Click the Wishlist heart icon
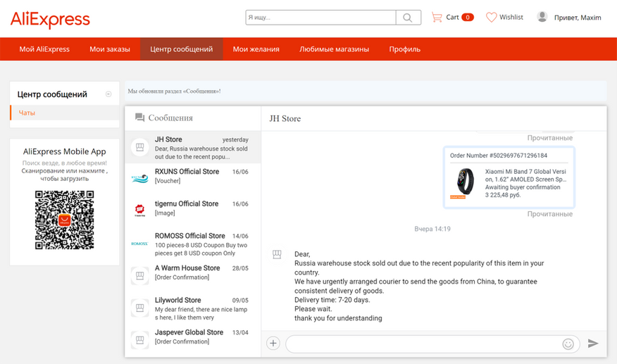This screenshot has width=617, height=364. pyautogui.click(x=491, y=18)
